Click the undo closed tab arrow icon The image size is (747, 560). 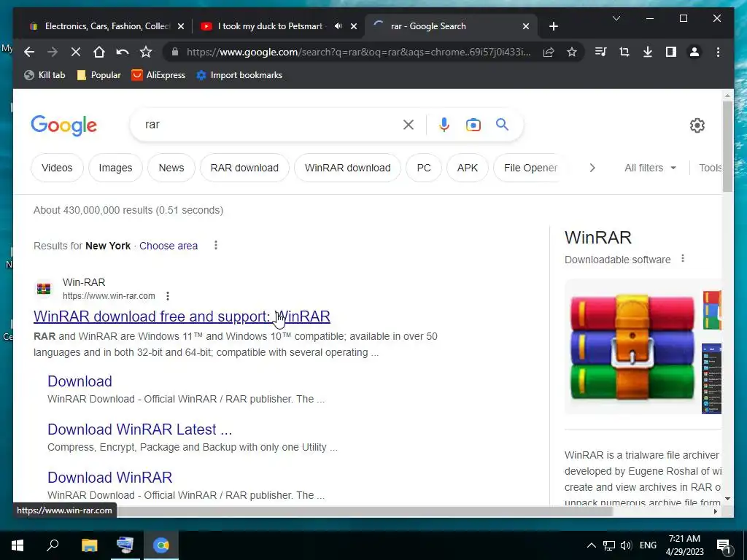(x=123, y=52)
